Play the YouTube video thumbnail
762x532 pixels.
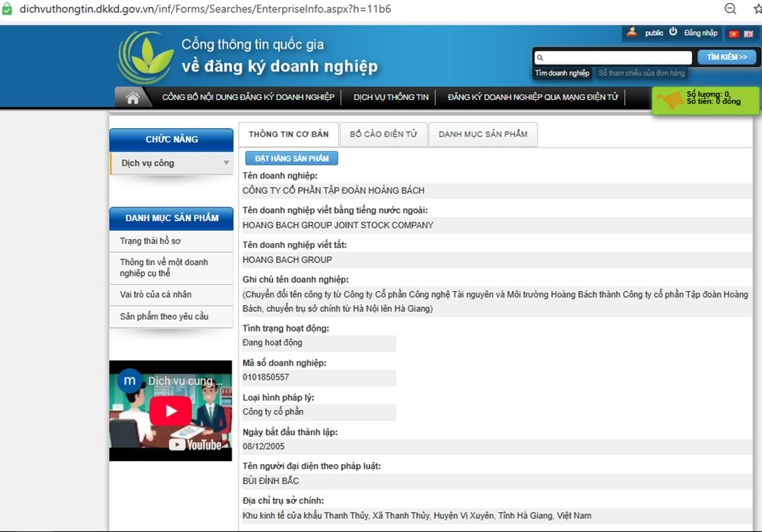point(170,411)
